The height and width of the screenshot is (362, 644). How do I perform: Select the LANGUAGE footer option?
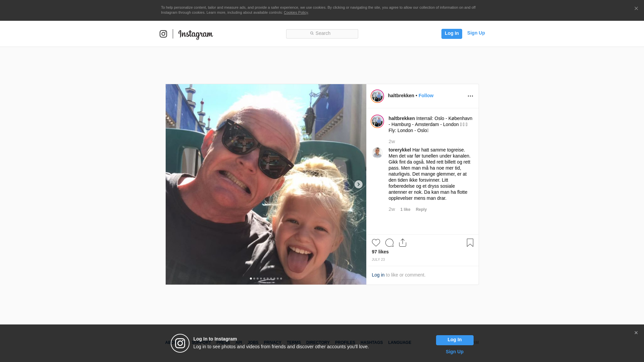[x=399, y=343]
